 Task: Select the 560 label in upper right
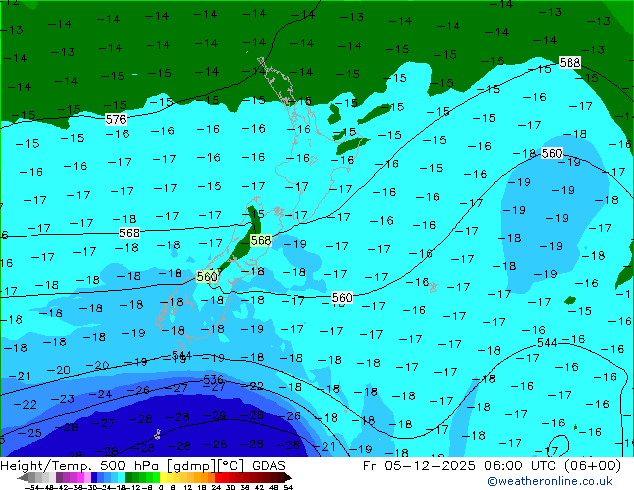pos(551,153)
